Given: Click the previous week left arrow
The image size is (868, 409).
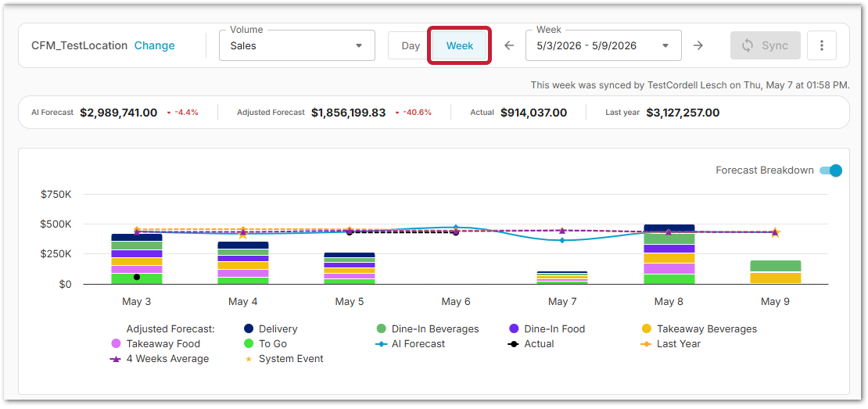Looking at the screenshot, I should tap(509, 45).
